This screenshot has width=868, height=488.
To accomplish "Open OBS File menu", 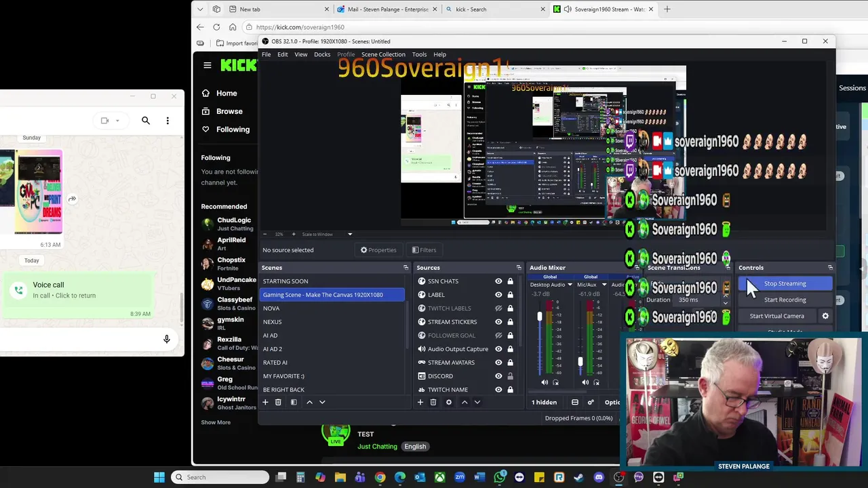I will pos(267,54).
